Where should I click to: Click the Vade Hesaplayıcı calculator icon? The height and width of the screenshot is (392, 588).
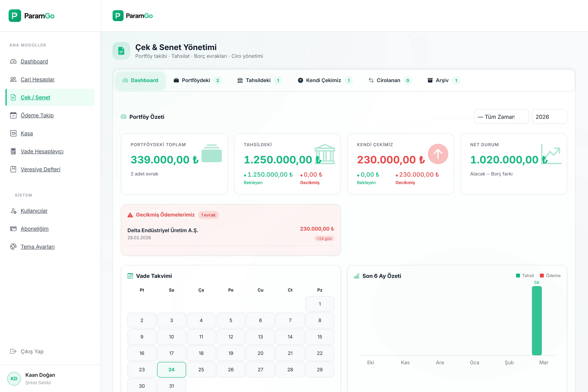(13, 151)
